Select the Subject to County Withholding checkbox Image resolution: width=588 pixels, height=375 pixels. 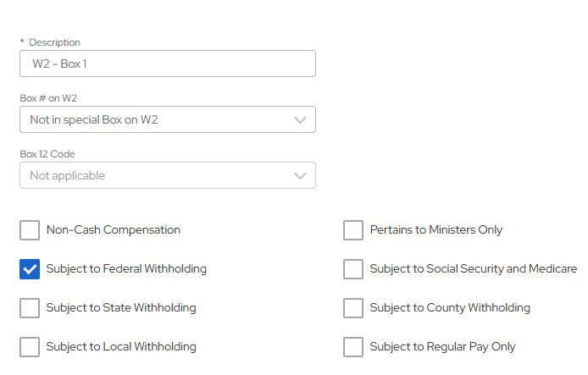tap(353, 308)
